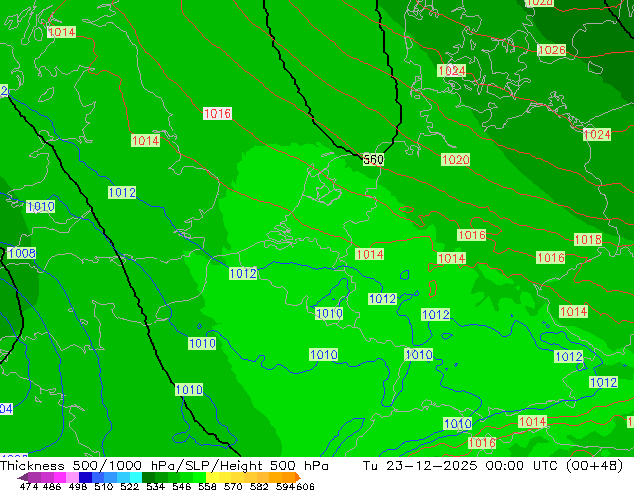Click the cyan legend color swatch
634x490 pixels.
click(136, 477)
